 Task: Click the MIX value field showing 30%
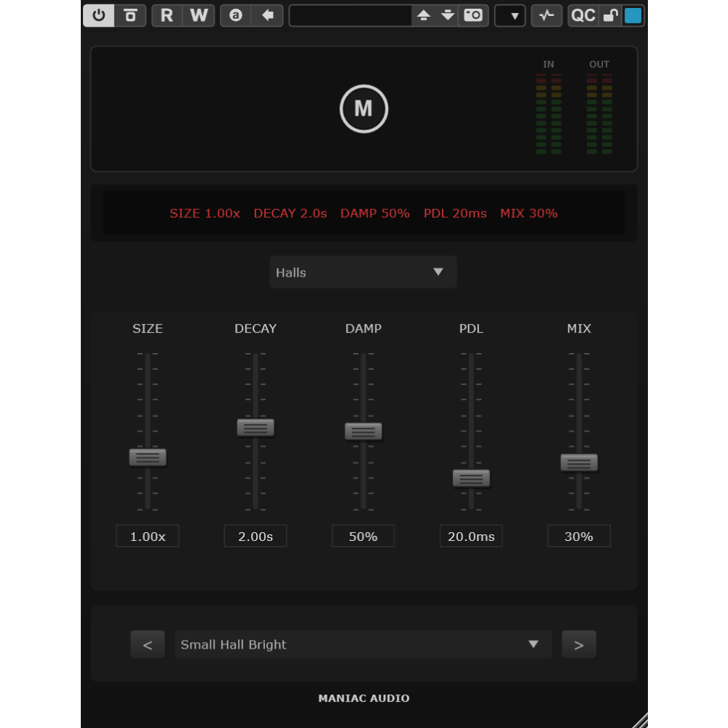pyautogui.click(x=579, y=537)
